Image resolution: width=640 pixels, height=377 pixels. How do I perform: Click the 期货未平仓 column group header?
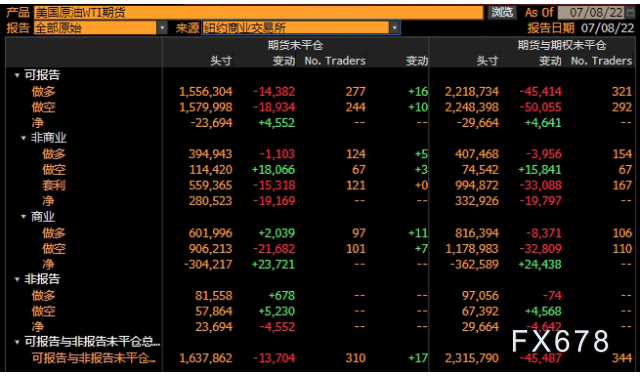pos(295,45)
